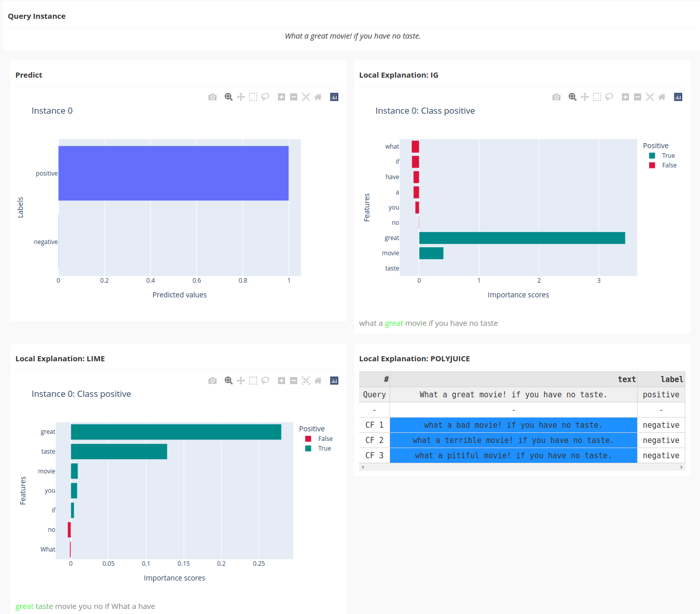
Task: Zoom in on the IG chart
Action: pos(625,97)
